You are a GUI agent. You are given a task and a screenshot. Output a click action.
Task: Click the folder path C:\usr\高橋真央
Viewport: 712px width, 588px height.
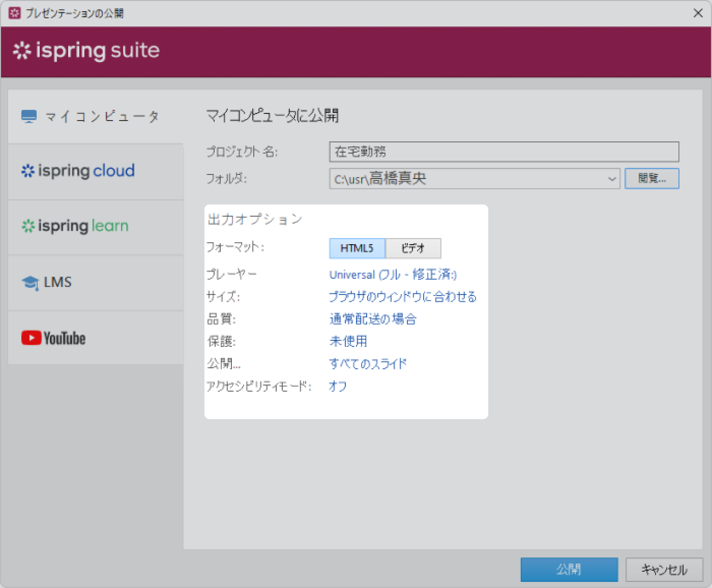pos(380,179)
